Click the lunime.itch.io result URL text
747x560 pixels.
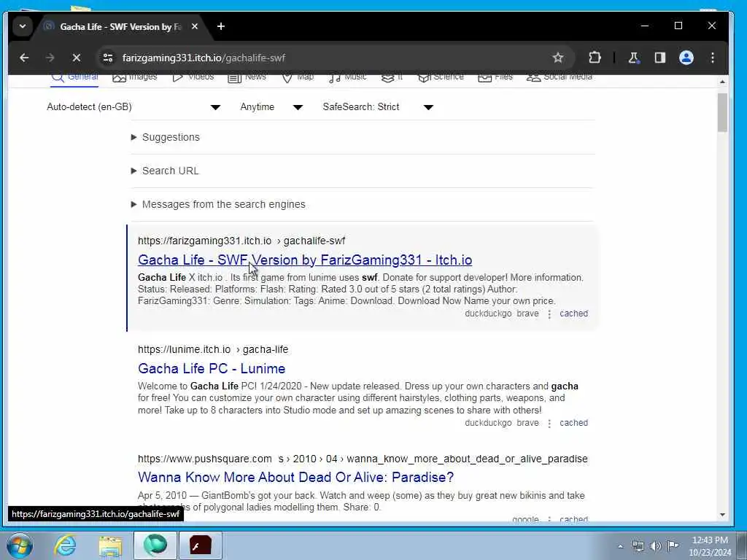[x=213, y=349]
